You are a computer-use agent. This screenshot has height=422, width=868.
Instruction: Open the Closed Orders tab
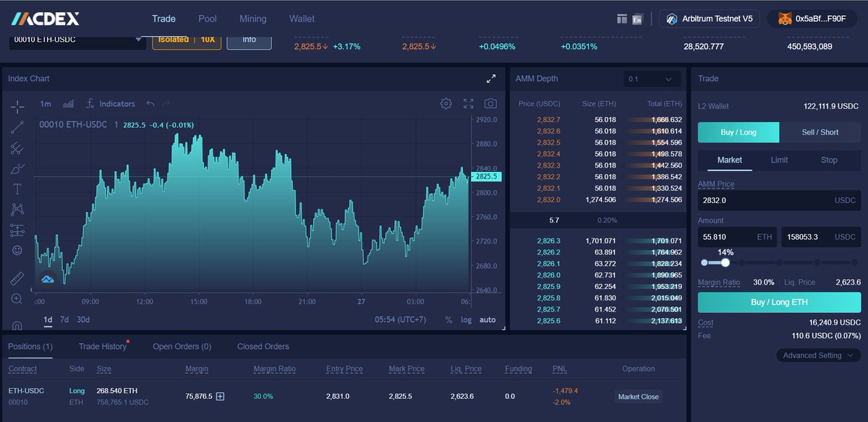pos(263,346)
